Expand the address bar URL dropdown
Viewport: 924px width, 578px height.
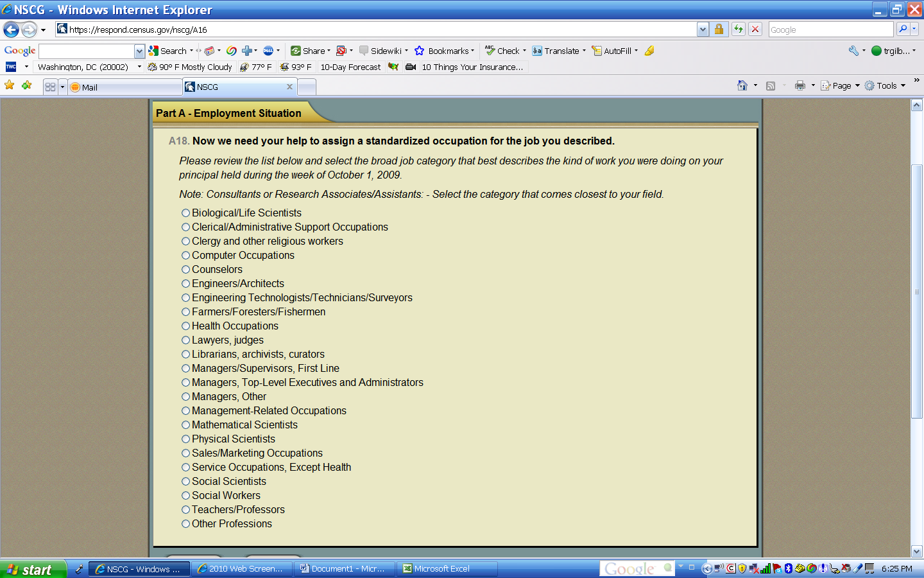tap(703, 30)
